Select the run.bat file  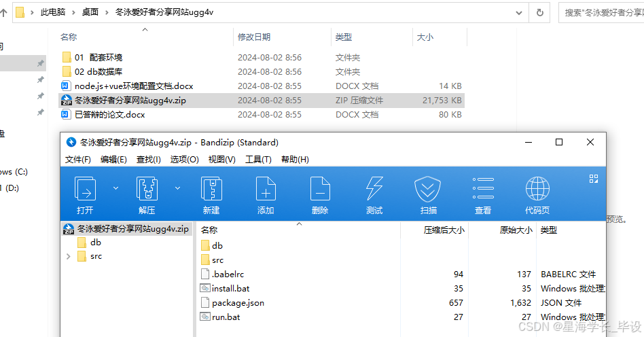(x=219, y=317)
